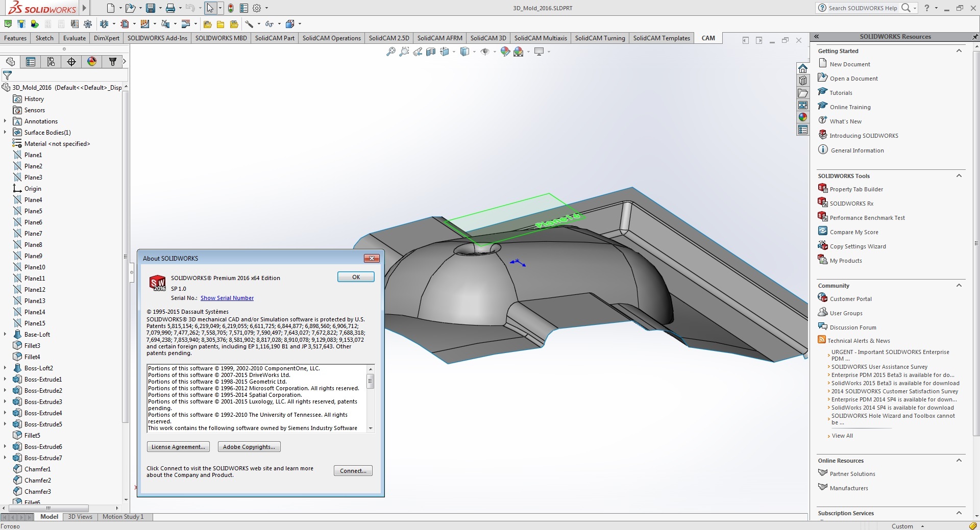Collapse the Online Resources section
This screenshot has height=530, width=980.
tap(959, 461)
